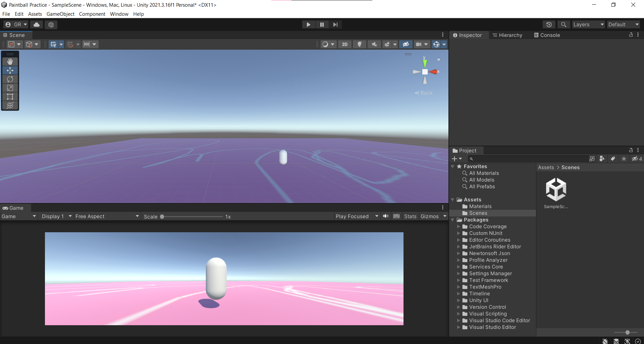
Task: Click the Package Manager collab icon
Action: [x=51, y=24]
